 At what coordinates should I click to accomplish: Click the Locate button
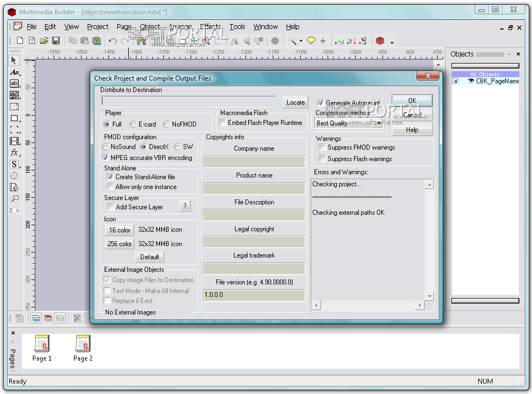click(295, 102)
